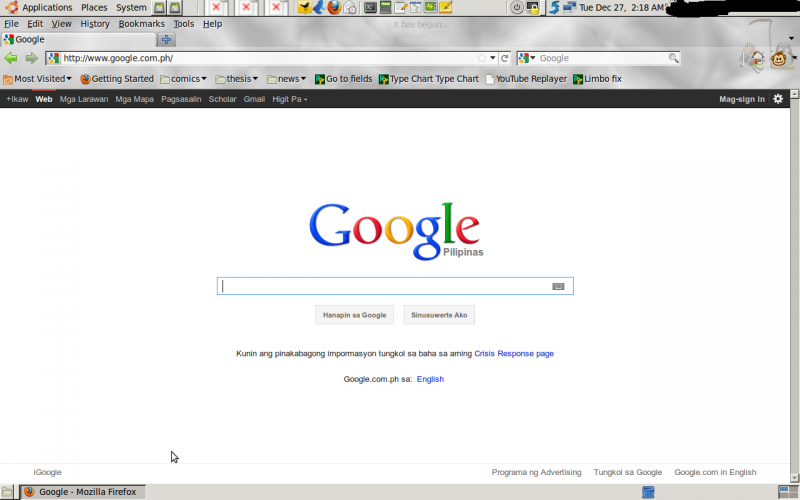Image resolution: width=800 pixels, height=500 pixels.
Task: Launch Firefox from the top panel icon
Action: pos(334,7)
